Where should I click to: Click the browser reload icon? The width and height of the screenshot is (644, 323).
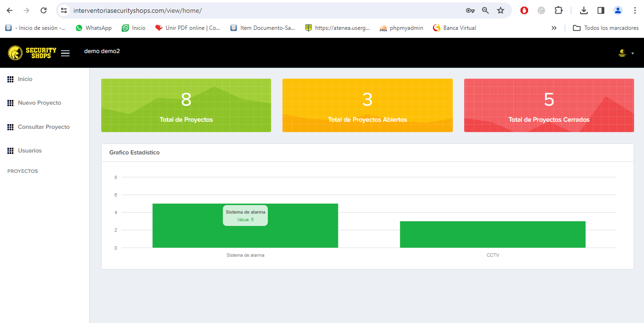click(x=44, y=10)
